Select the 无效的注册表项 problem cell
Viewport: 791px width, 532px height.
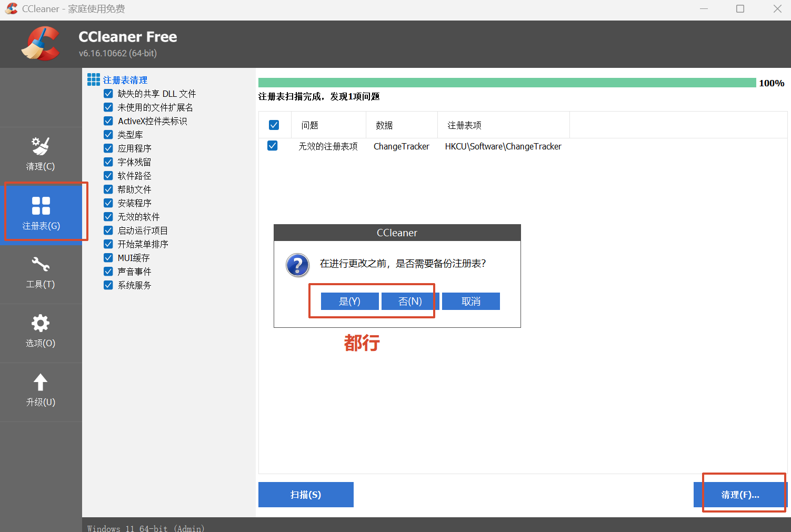[x=328, y=146]
